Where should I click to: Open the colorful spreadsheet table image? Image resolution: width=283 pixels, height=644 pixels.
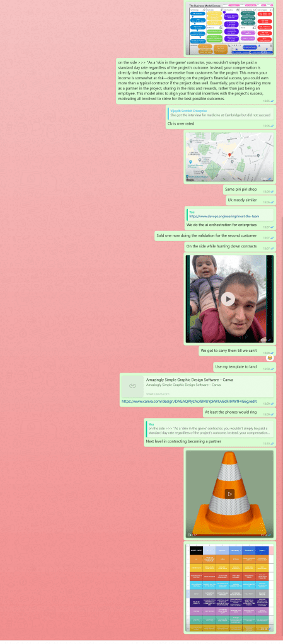pos(229,588)
